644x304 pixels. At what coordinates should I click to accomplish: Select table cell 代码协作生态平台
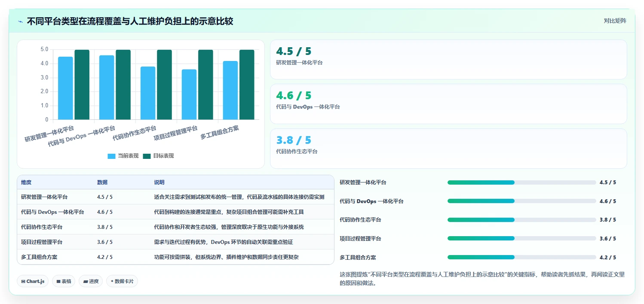[42, 227]
